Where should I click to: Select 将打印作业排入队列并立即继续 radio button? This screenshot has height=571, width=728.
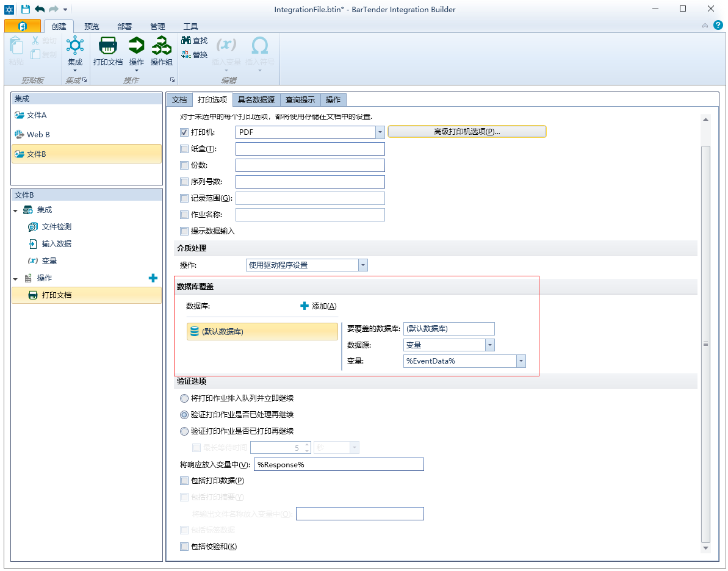184,398
